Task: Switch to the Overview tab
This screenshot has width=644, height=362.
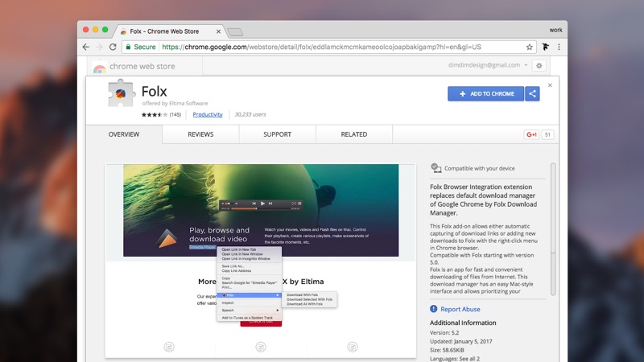Action: click(x=124, y=134)
